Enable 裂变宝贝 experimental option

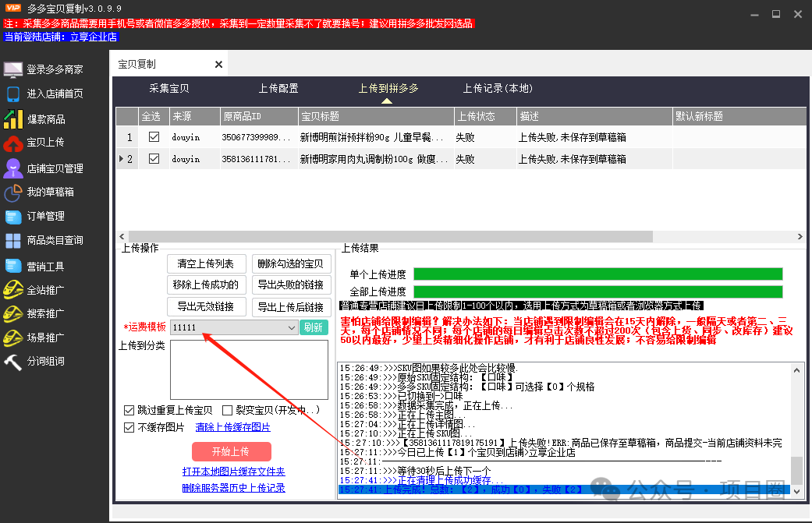[228, 409]
